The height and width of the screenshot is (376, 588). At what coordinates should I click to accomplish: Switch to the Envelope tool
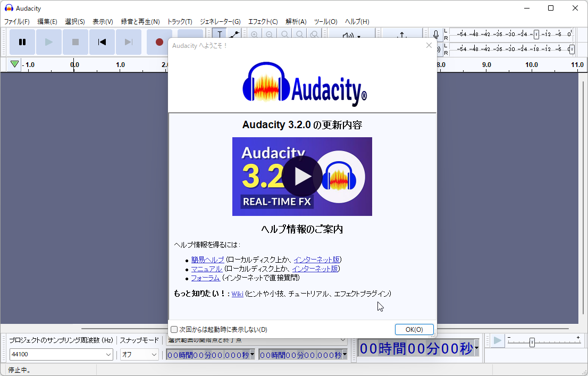pyautogui.click(x=234, y=34)
